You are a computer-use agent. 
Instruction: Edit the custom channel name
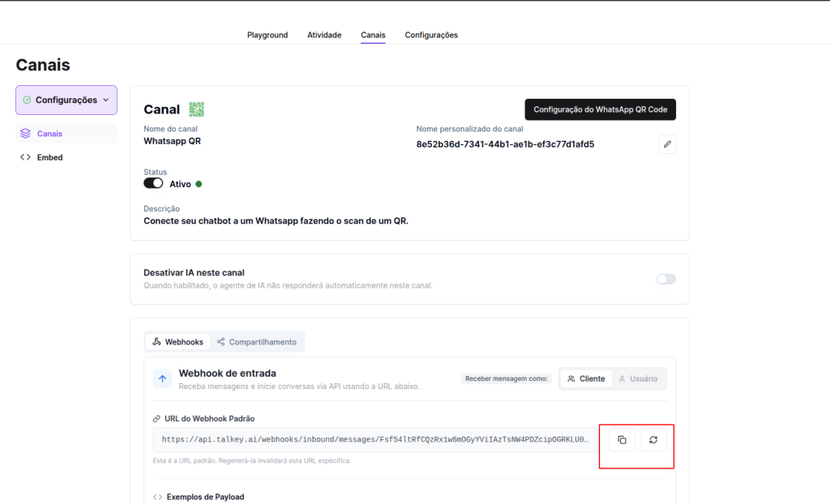tap(667, 144)
